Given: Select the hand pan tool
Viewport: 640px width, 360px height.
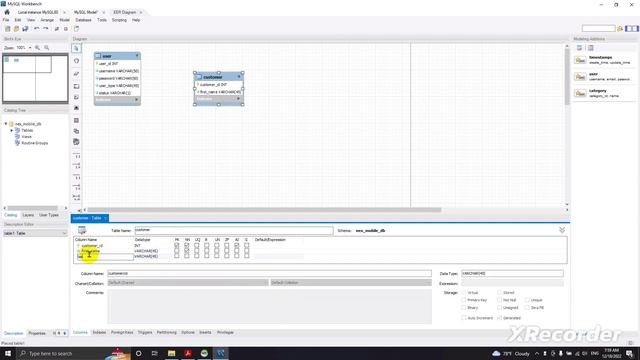Looking at the screenshot, I should [x=76, y=61].
